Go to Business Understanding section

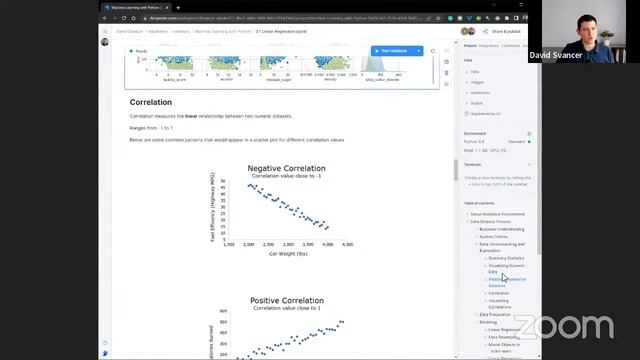coord(502,229)
